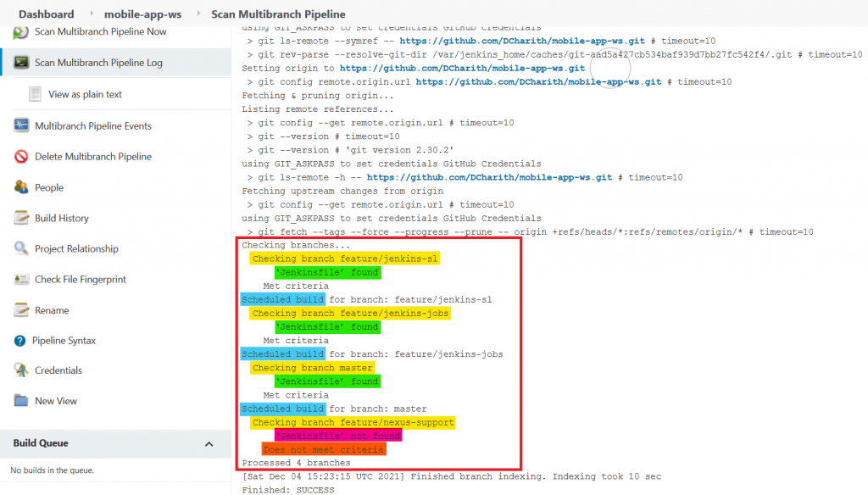
Task: Click 'Scheduled build for branch: feature/jenkins-sl' line
Action: (366, 299)
